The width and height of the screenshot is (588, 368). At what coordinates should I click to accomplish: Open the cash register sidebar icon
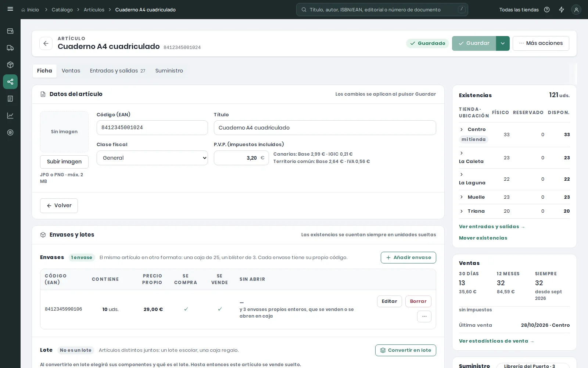coord(10,31)
